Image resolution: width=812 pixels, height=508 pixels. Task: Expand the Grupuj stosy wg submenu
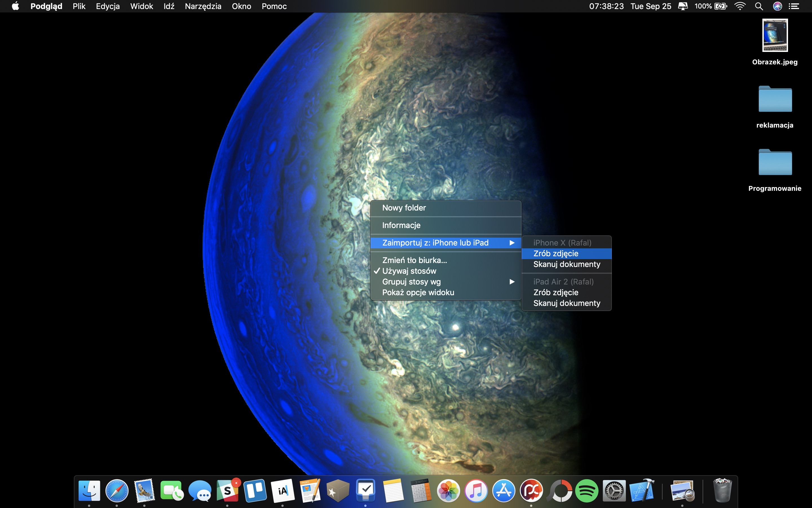pyautogui.click(x=445, y=282)
